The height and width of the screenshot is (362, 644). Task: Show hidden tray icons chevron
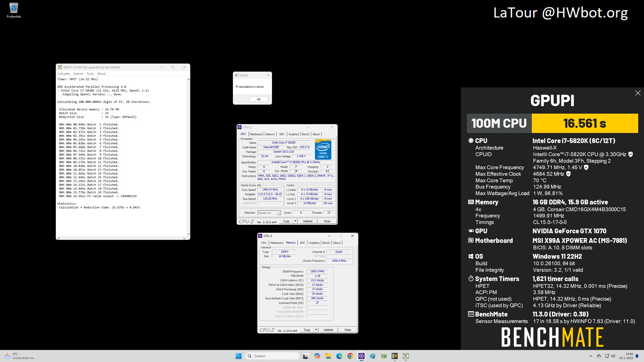(591, 356)
